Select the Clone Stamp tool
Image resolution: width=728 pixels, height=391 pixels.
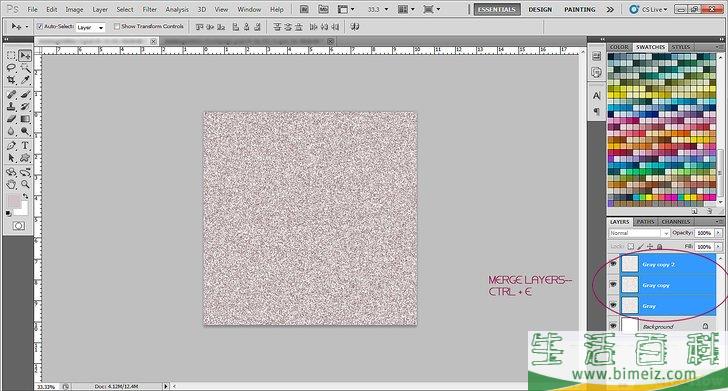pos(11,107)
